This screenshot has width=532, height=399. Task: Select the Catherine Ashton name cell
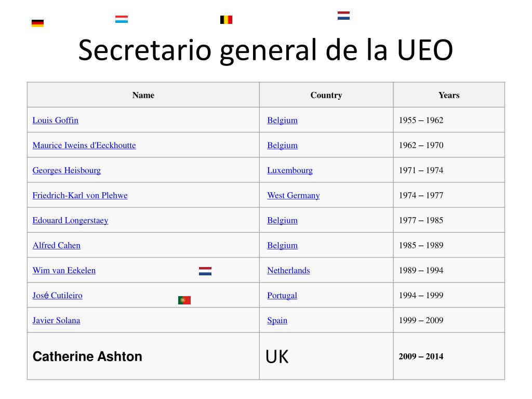(143, 356)
